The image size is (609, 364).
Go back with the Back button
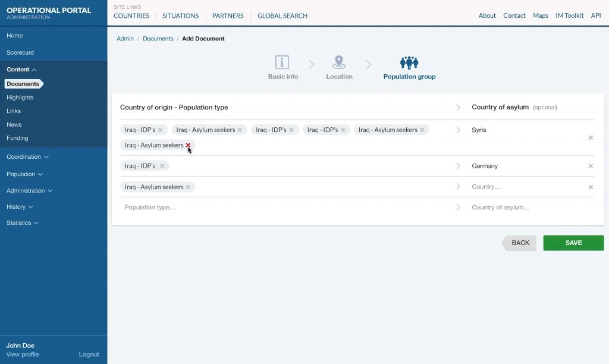(x=520, y=243)
